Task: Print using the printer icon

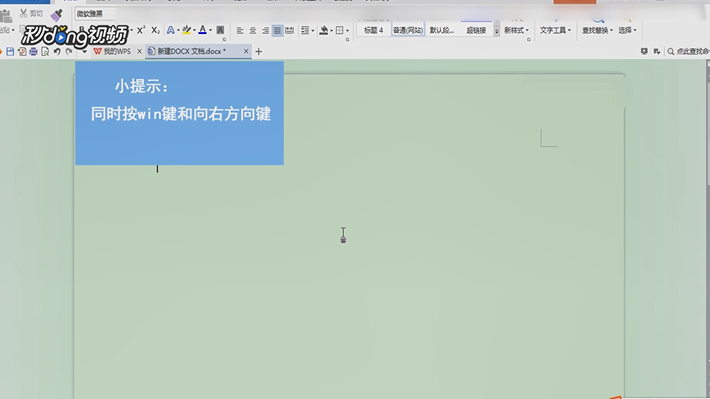Action: pos(34,52)
